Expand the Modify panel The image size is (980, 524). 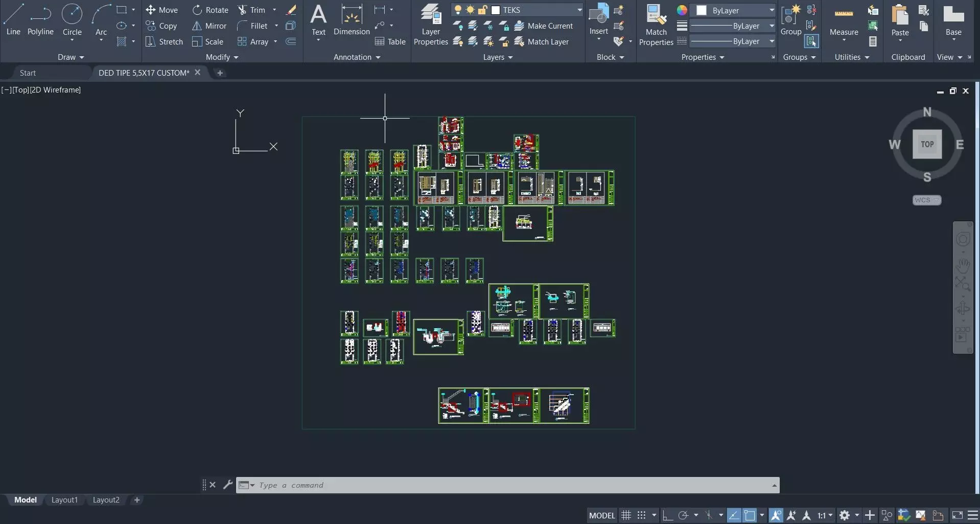click(x=222, y=57)
